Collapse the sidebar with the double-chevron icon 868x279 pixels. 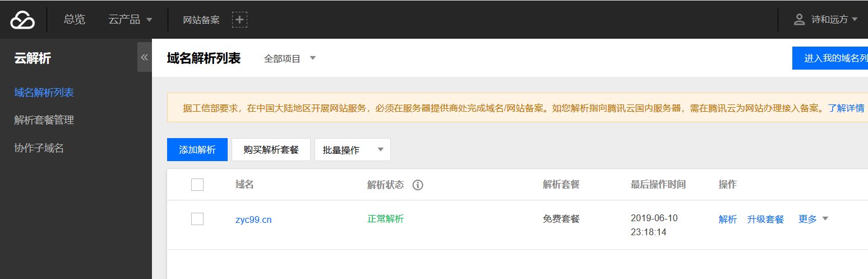[144, 57]
